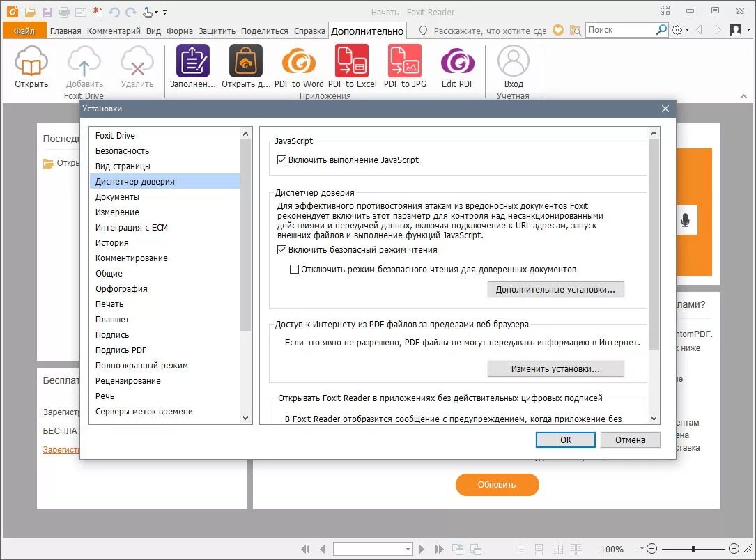Click the printer icon in quick access toolbar
The image size is (756, 560).
[63, 12]
